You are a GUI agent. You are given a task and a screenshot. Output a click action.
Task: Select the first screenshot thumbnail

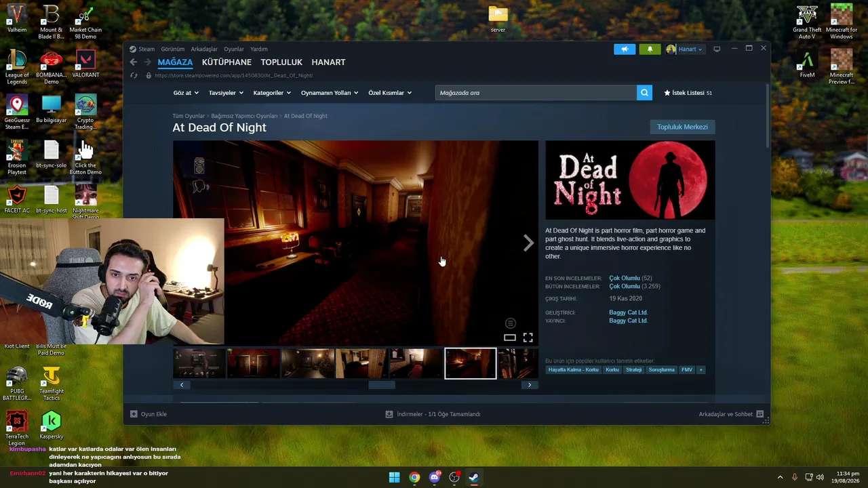(x=199, y=363)
